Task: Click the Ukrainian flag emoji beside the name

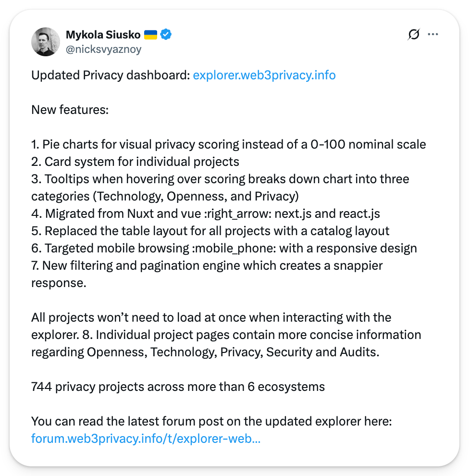Action: pos(150,35)
